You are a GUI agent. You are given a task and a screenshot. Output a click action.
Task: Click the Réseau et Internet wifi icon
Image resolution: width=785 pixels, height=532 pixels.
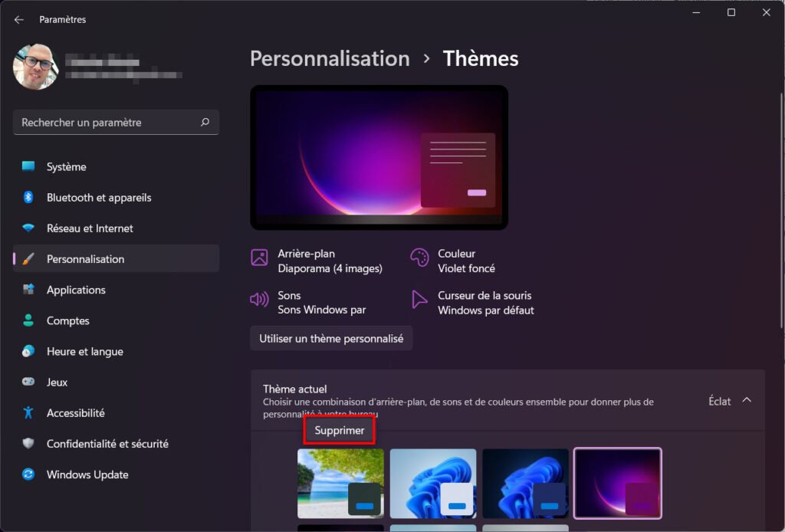click(28, 228)
